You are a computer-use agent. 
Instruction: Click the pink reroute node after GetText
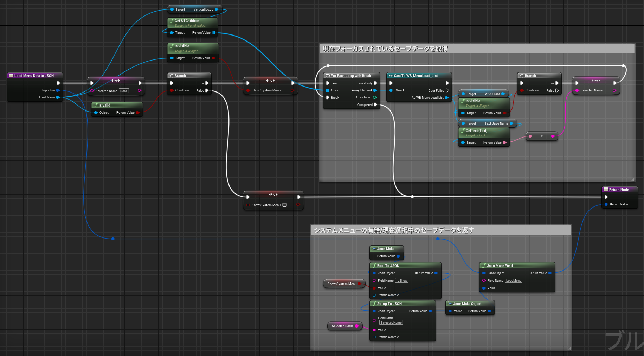click(542, 136)
